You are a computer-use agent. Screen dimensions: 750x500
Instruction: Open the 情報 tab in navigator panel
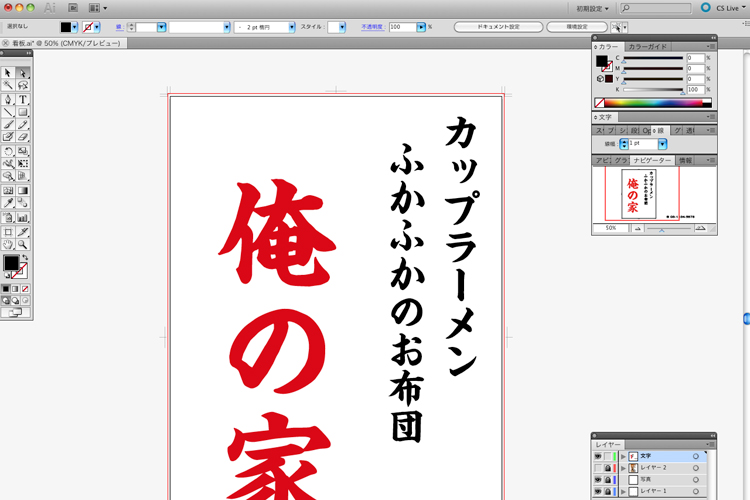(x=685, y=160)
